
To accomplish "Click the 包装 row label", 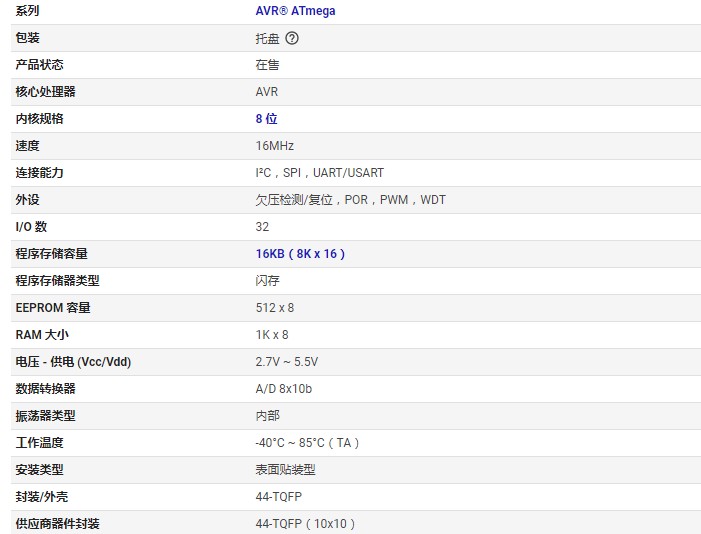I will point(27,38).
